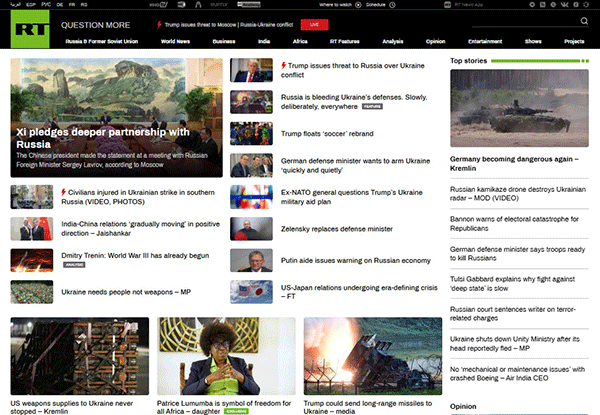Open German troops ready to kill Russians story
The width and height of the screenshot is (600, 415).
pyautogui.click(x=517, y=254)
